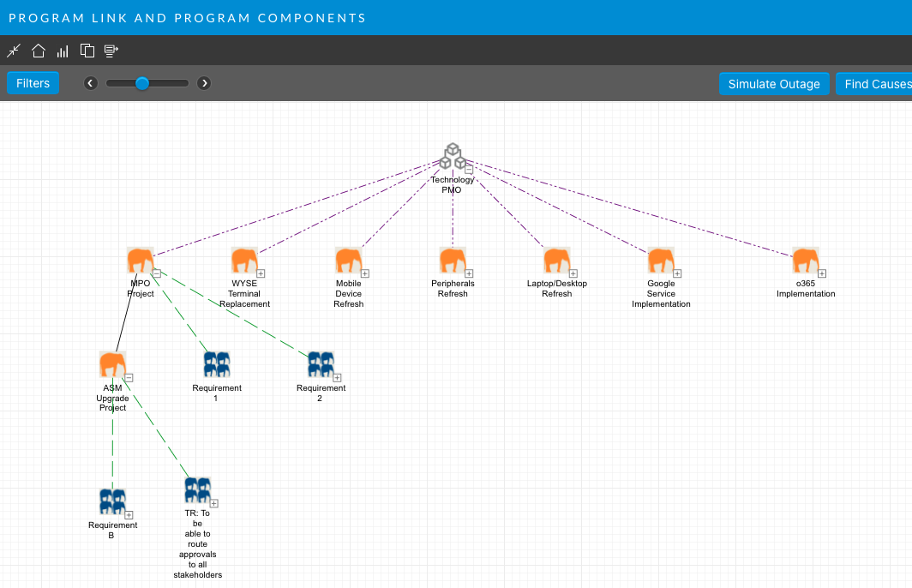Select the MPO Project elephant icon
Screen dimensions: 912x588
pos(141,261)
